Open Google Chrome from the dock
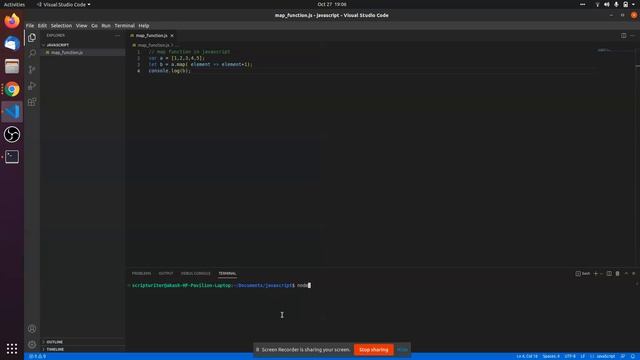This screenshot has height=360, width=640. pyautogui.click(x=12, y=89)
